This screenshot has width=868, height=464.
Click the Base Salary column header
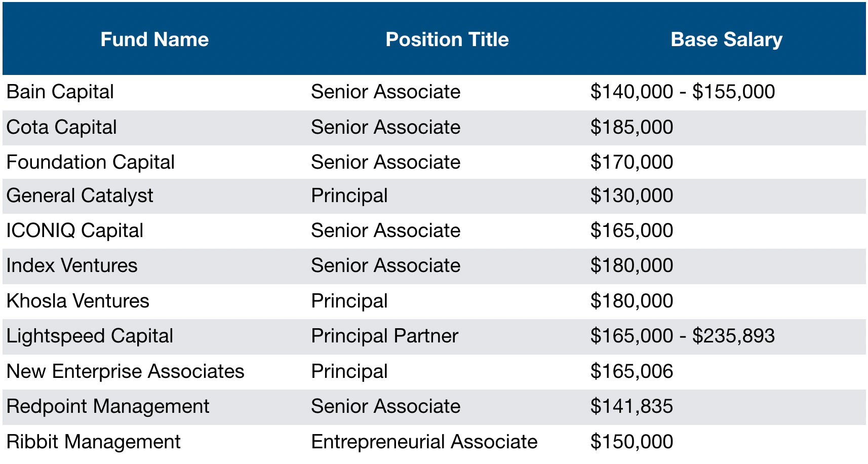pos(727,40)
